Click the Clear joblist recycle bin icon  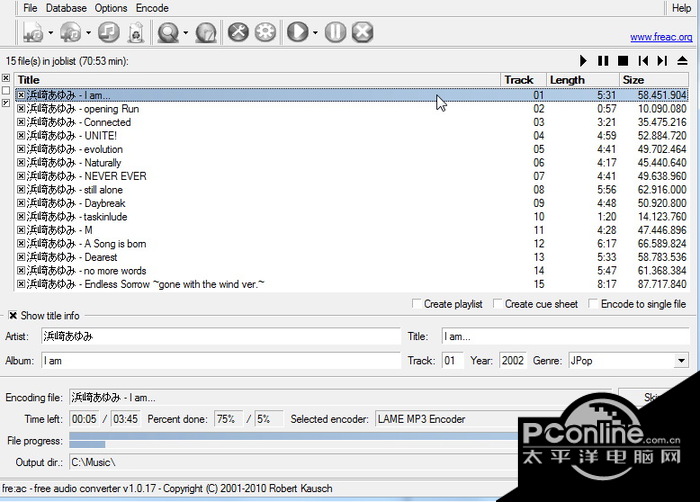(136, 33)
